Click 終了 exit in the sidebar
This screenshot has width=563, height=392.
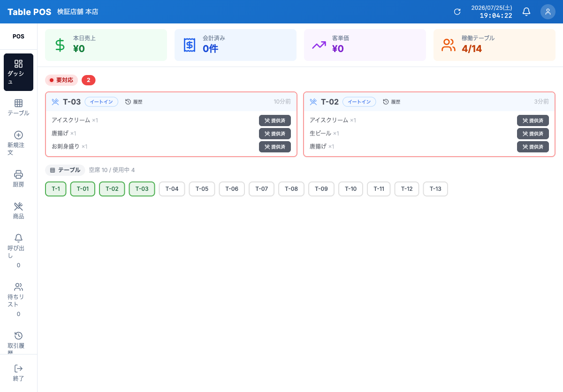pyautogui.click(x=18, y=373)
